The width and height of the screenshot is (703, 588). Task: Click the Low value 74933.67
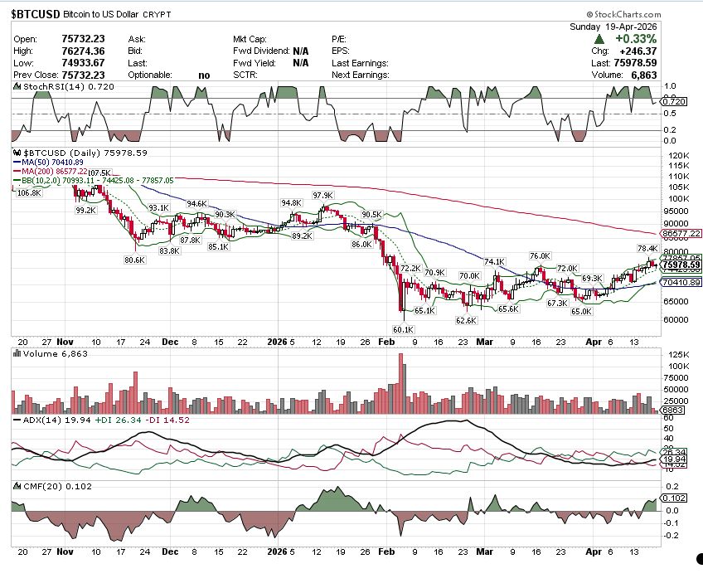83,63
